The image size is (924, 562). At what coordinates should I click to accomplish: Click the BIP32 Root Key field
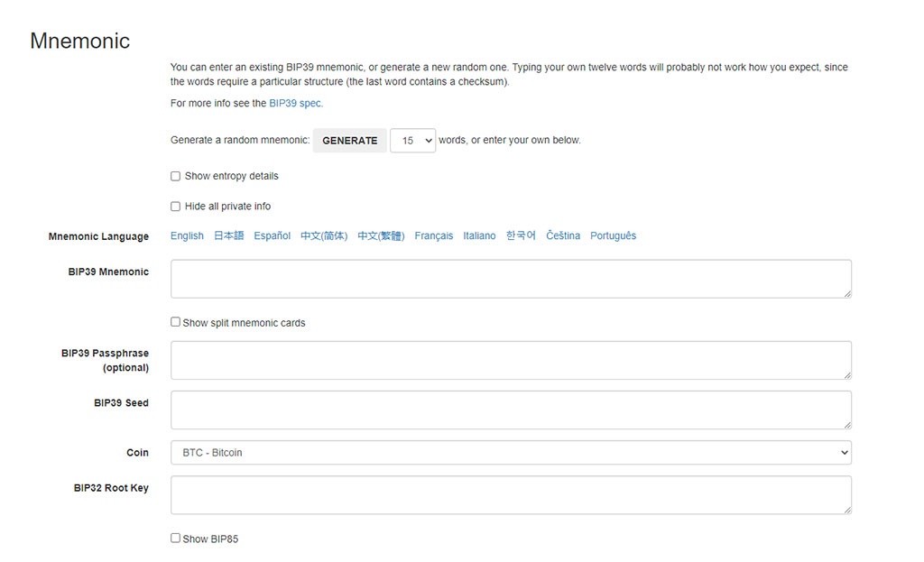511,495
